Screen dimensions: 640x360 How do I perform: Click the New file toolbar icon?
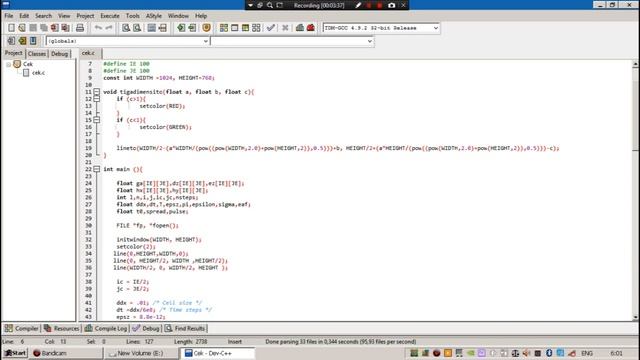pyautogui.click(x=11, y=28)
